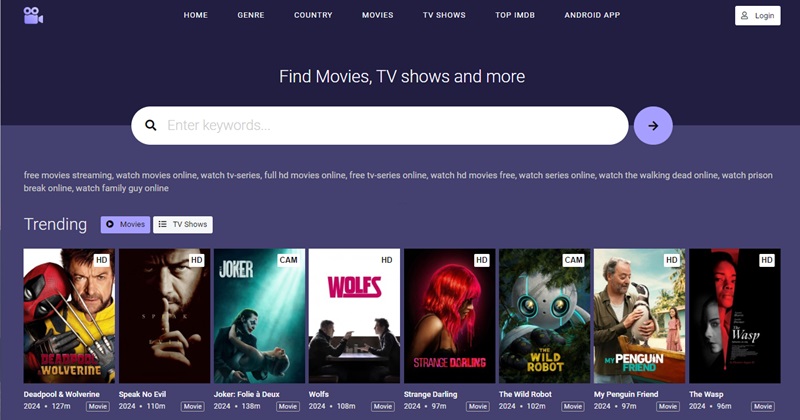Click "free movies streaming" keyword text

pyautogui.click(x=68, y=176)
